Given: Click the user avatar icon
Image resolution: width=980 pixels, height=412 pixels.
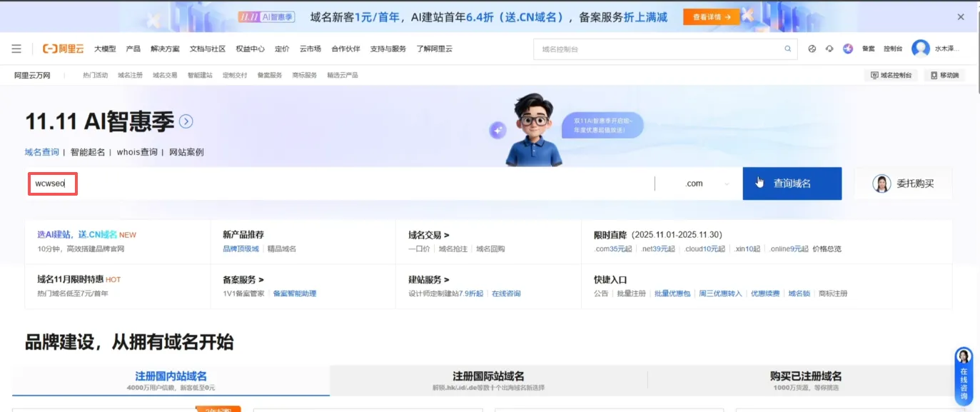Looking at the screenshot, I should click(x=921, y=49).
